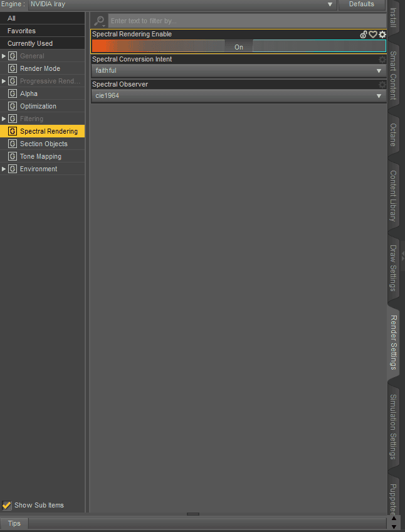The image size is (405, 532).
Task: Click the G icon beside Section Objects
Action: [13, 144]
